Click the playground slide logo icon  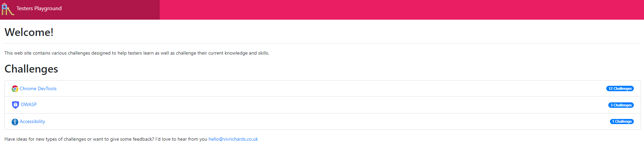click(7, 9)
